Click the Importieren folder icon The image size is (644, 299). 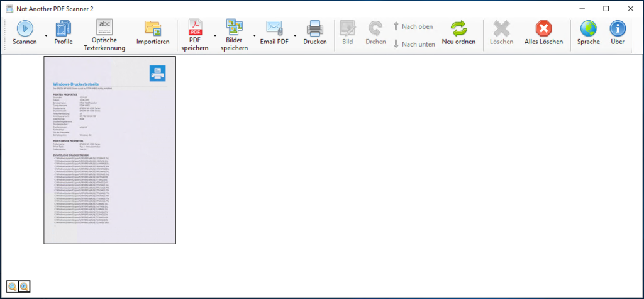[x=153, y=28]
